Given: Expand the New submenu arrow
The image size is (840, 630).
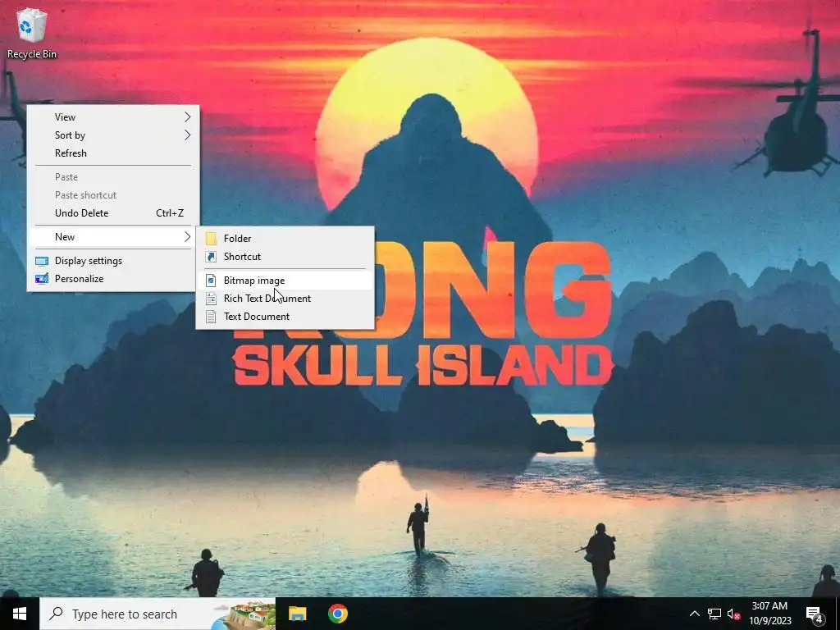Looking at the screenshot, I should [187, 237].
